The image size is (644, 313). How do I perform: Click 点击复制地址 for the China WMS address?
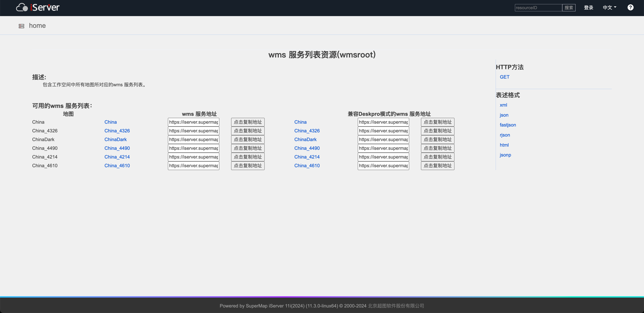pos(248,122)
